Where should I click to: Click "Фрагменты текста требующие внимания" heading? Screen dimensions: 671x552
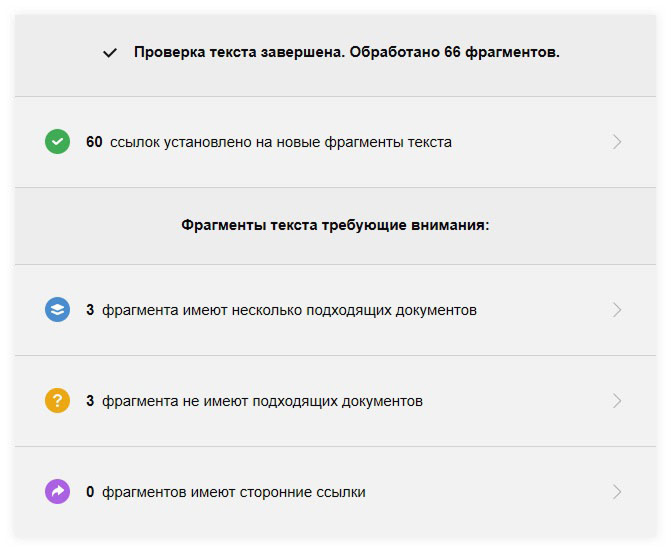click(x=335, y=225)
